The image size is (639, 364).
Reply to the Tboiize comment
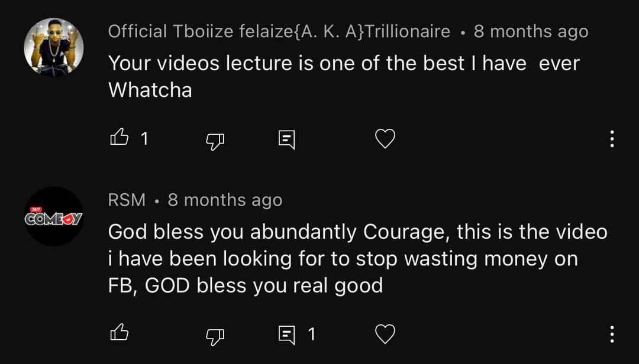click(x=286, y=139)
